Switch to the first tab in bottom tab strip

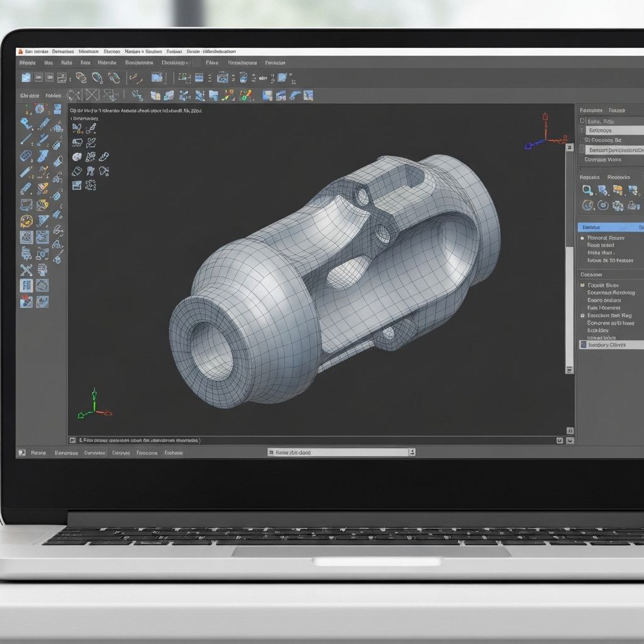[x=38, y=453]
